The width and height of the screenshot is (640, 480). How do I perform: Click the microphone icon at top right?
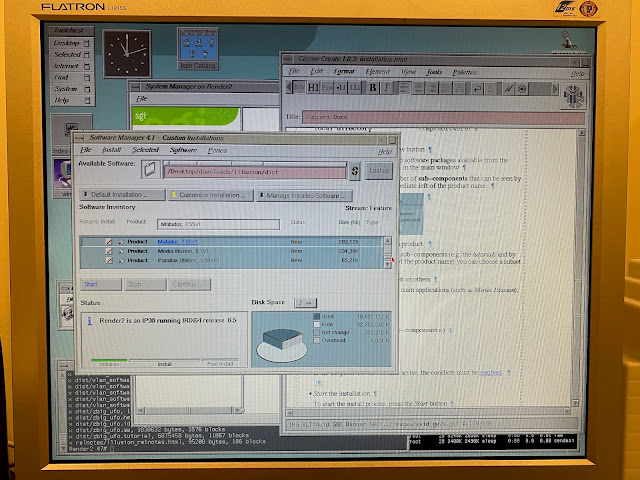point(569,41)
